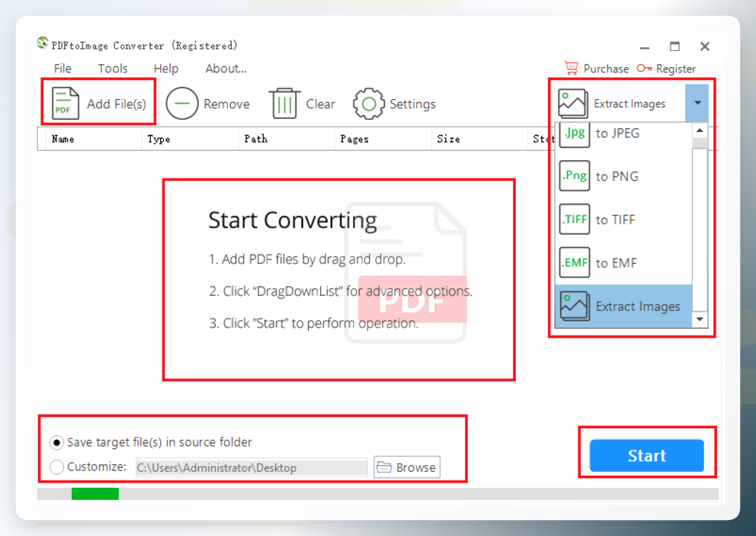Click the Clear label in toolbar

(x=320, y=104)
